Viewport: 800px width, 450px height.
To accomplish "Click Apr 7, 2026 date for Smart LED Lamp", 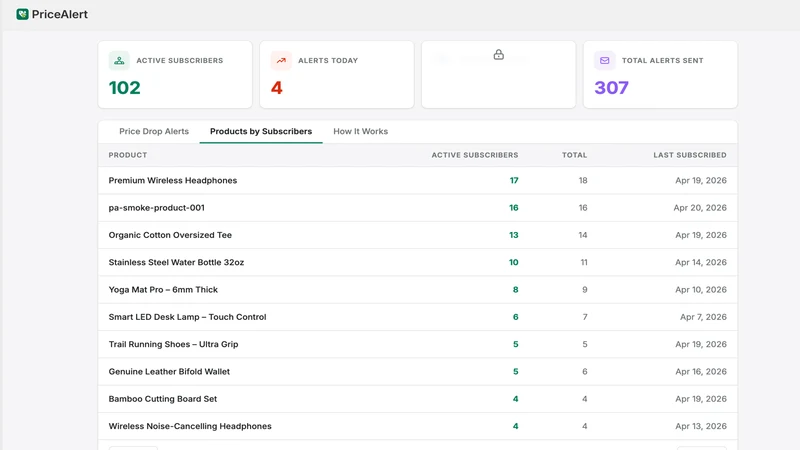I will click(x=703, y=317).
